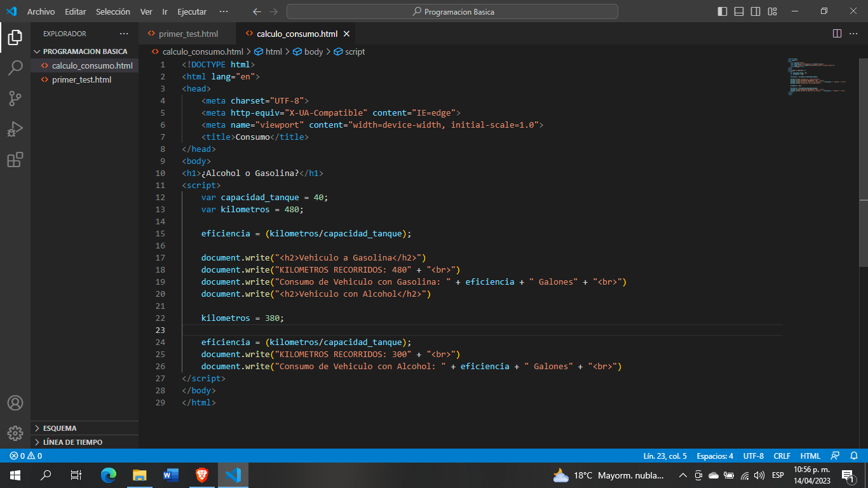Viewport: 868px width, 488px height.
Task: Open the Explorer view in activity bar
Action: (x=15, y=37)
